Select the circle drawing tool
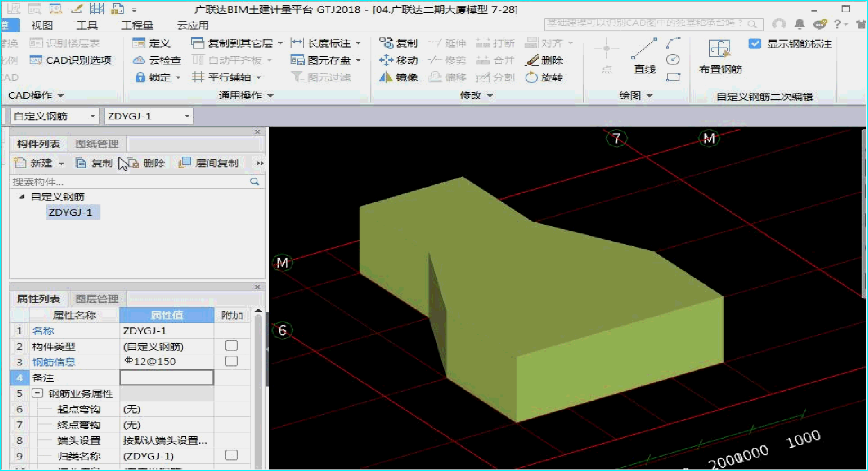868x471 pixels. point(673,60)
